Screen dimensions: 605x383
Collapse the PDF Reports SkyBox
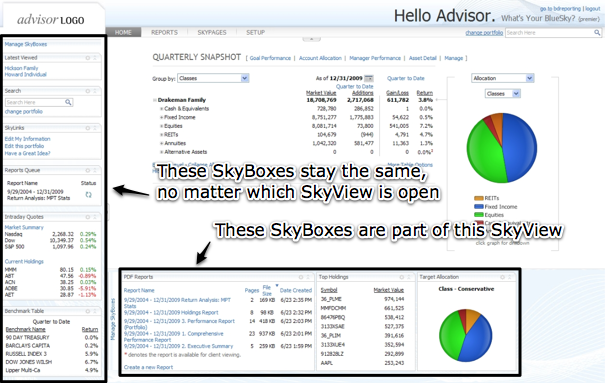coord(308,277)
